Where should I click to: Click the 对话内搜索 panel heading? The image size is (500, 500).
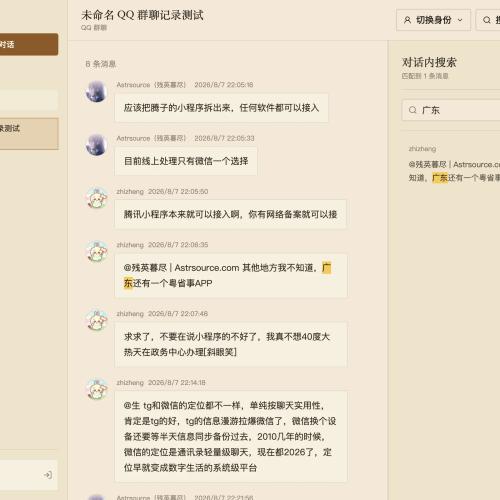pos(429,62)
